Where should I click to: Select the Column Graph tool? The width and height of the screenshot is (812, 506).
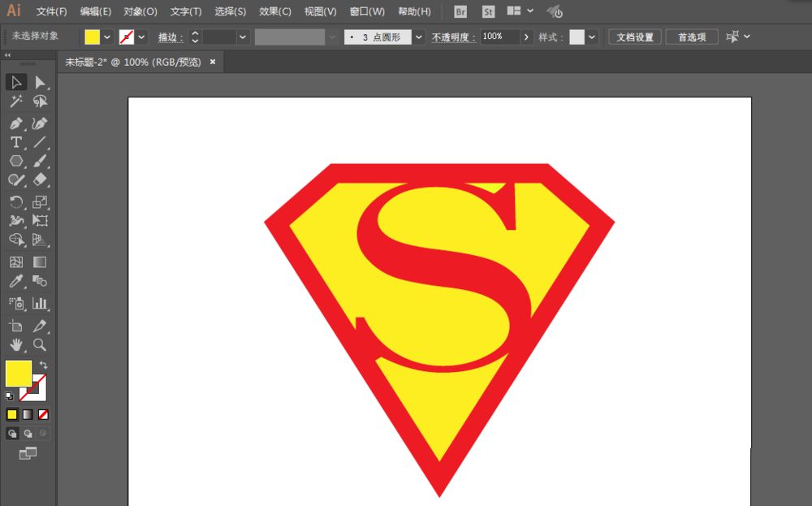40,304
